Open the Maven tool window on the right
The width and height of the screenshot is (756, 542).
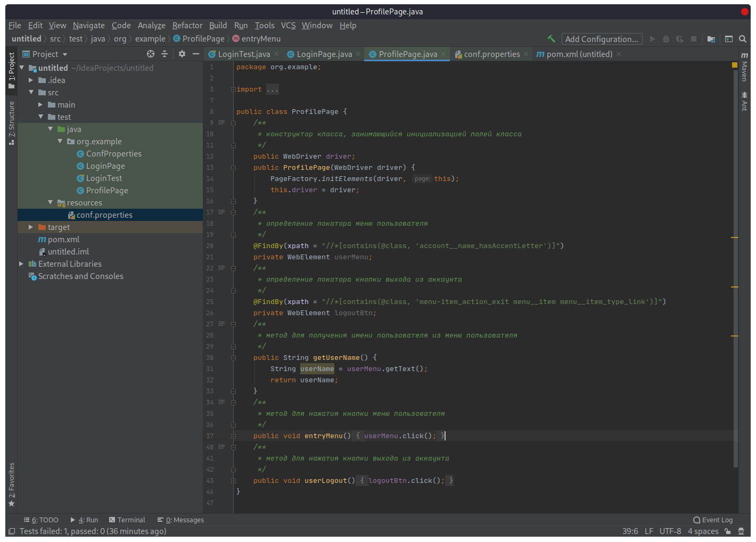(x=745, y=75)
